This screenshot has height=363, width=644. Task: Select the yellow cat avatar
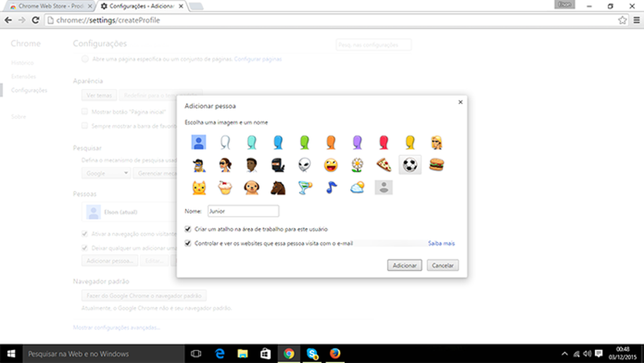pos(199,187)
